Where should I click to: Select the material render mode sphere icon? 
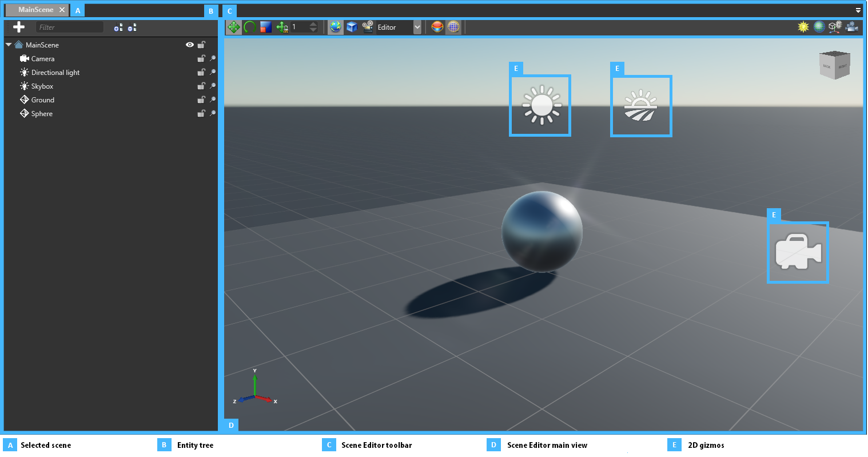[x=437, y=27]
